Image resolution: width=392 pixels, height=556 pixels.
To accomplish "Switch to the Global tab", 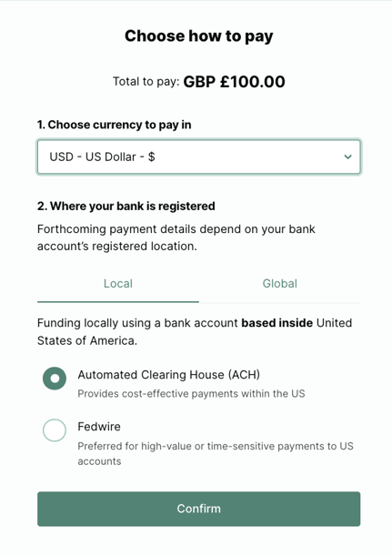I will click(279, 284).
